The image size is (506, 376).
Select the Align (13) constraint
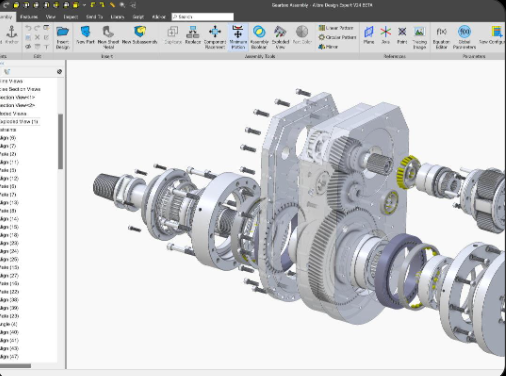[9, 203]
